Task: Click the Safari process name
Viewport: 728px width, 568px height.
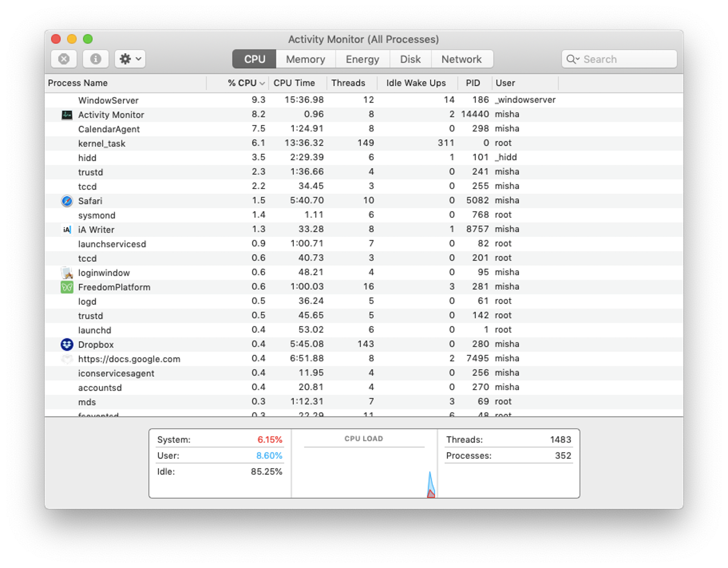Action: [90, 201]
